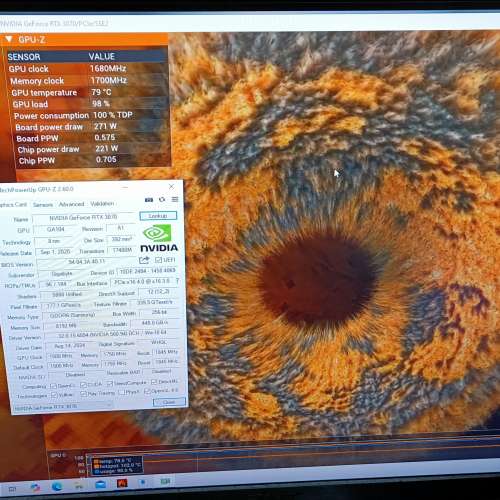Image resolution: width=500 pixels, height=500 pixels.
Task: Click the Board PPW 0.575 value
Action: (x=105, y=137)
